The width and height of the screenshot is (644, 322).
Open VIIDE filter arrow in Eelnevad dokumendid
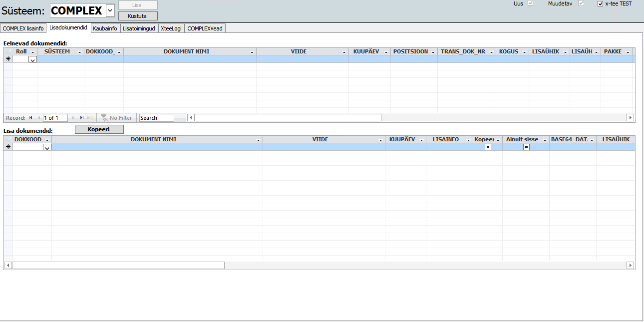(344, 52)
